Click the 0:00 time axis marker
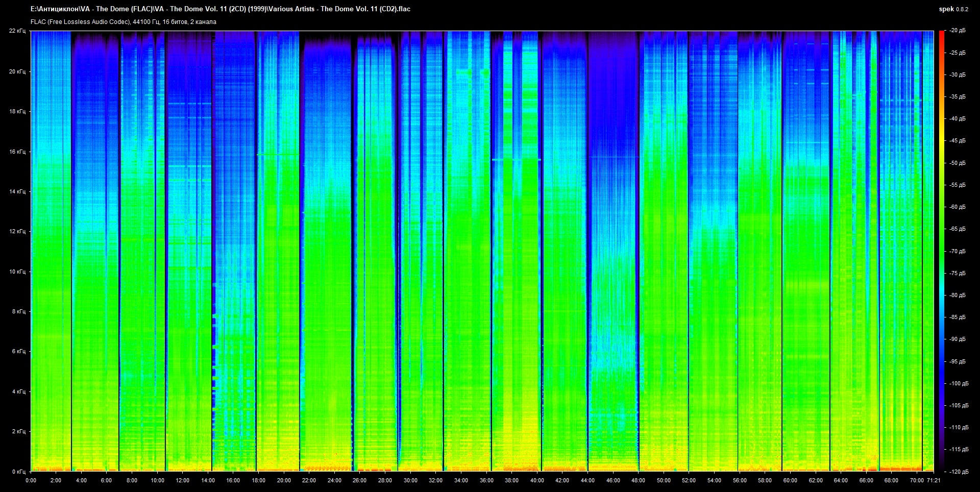This screenshot has width=980, height=492. 31,480
